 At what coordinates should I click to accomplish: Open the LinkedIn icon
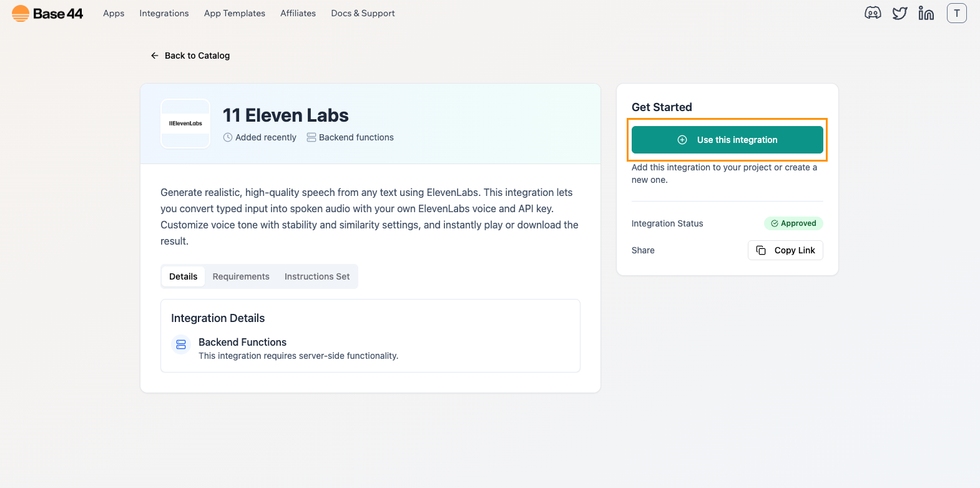click(x=926, y=12)
